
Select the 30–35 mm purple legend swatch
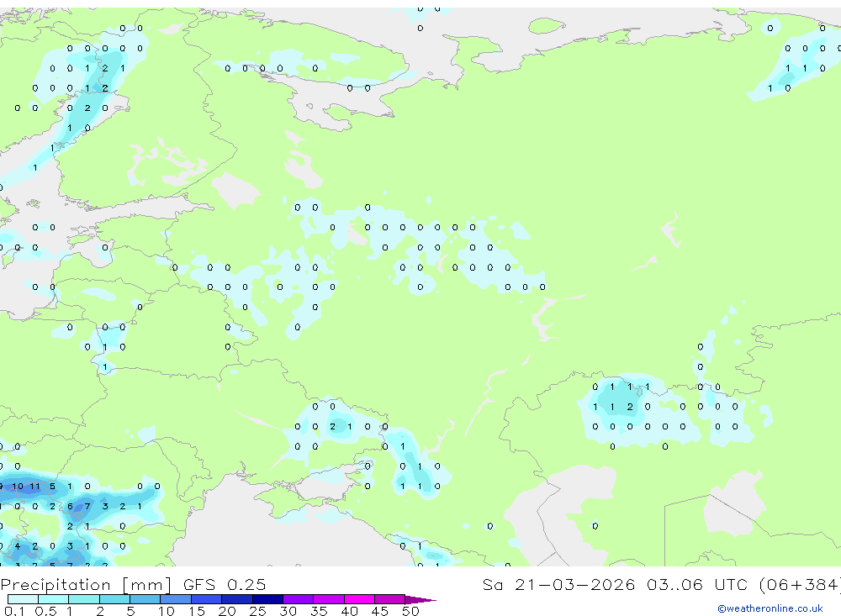click(299, 599)
